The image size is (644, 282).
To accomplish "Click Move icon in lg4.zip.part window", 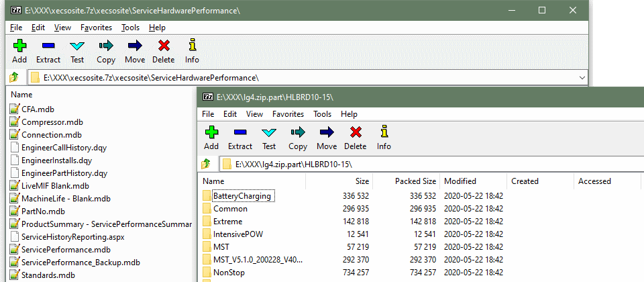I will tap(327, 132).
